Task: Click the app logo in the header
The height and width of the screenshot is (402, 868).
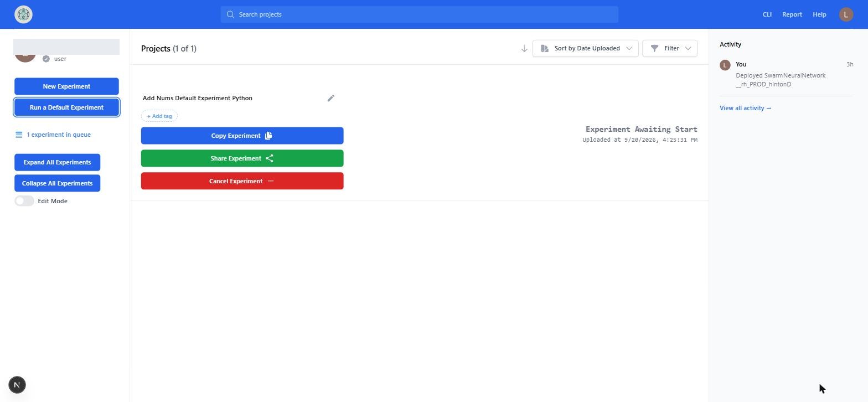Action: point(23,14)
